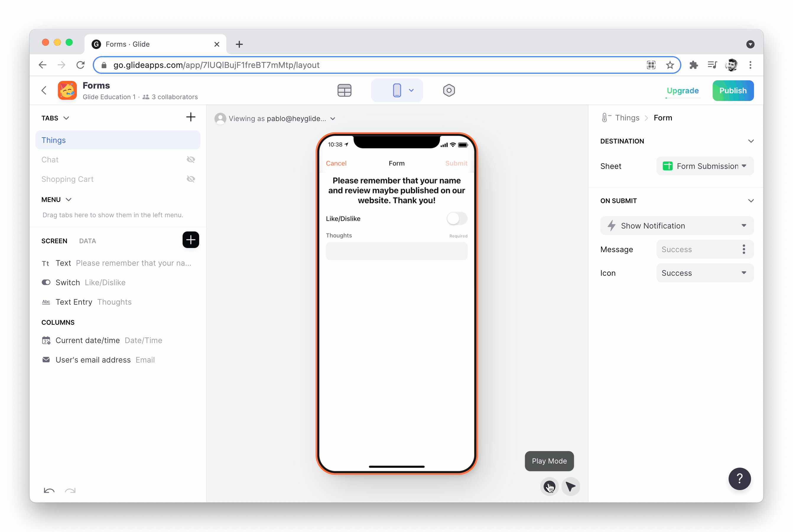The width and height of the screenshot is (793, 532).
Task: Toggle the Like/Dislike switch in preview
Action: (x=456, y=218)
